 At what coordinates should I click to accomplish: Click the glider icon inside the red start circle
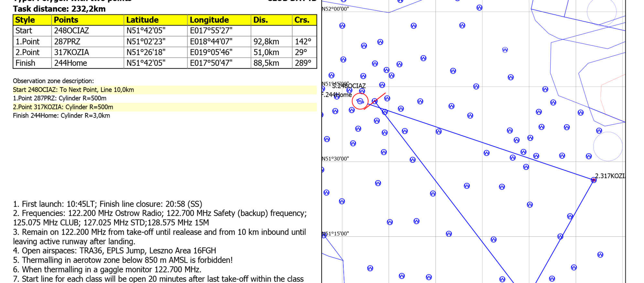click(x=360, y=101)
